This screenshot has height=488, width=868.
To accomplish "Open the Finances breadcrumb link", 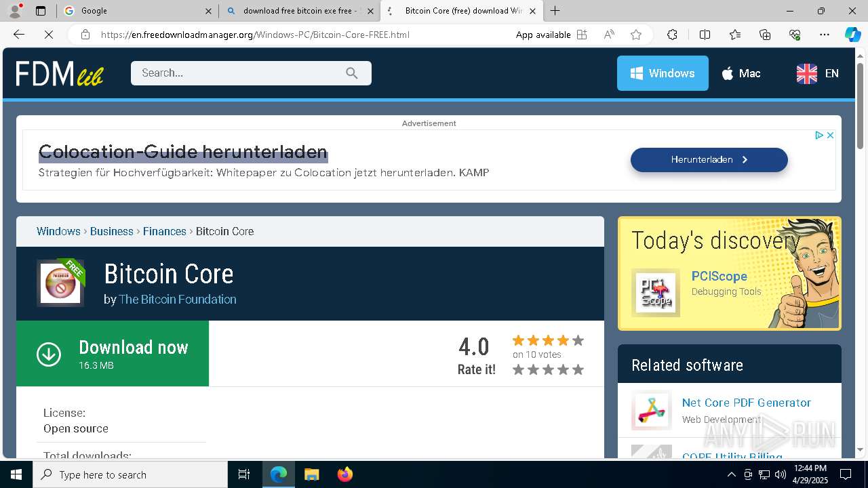I will 164,231.
